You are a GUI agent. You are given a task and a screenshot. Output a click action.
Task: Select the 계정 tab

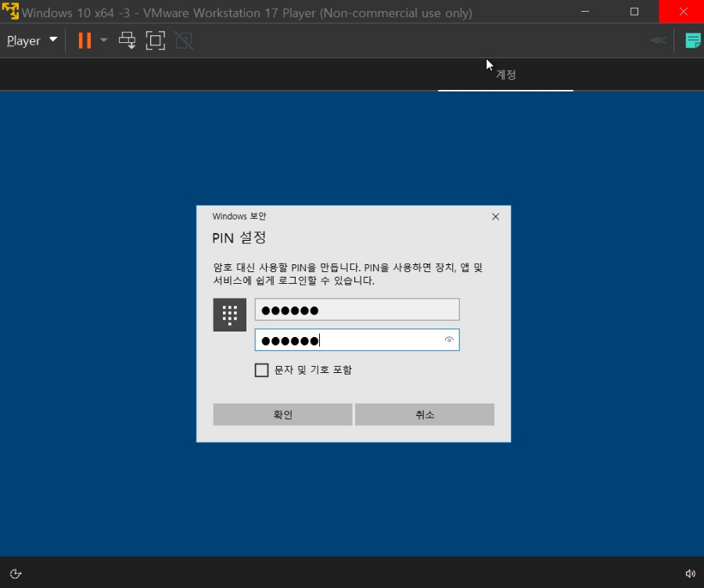pyautogui.click(x=505, y=74)
